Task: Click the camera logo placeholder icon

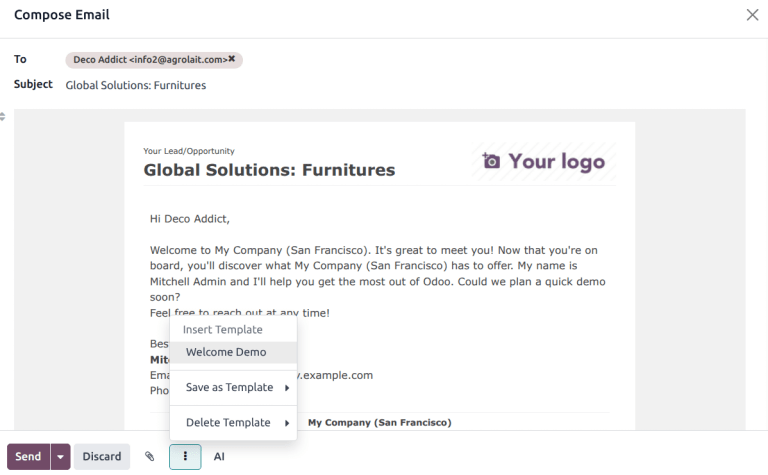Action: click(491, 161)
